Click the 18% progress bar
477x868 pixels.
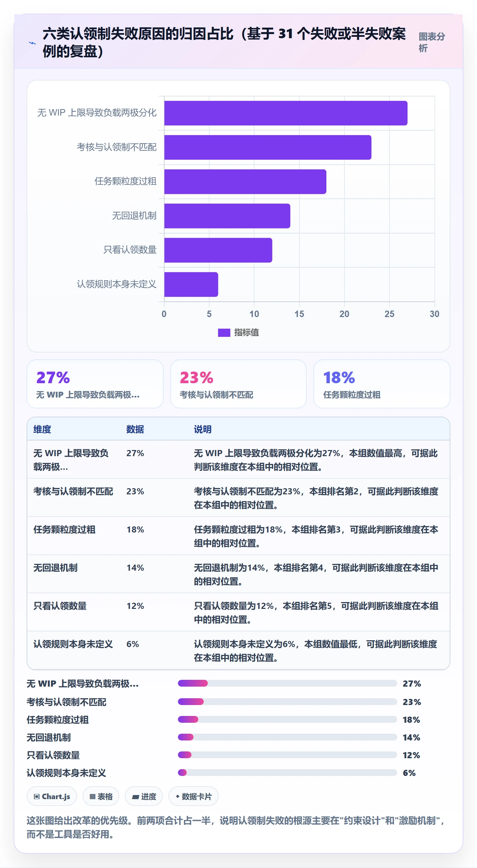[287, 719]
